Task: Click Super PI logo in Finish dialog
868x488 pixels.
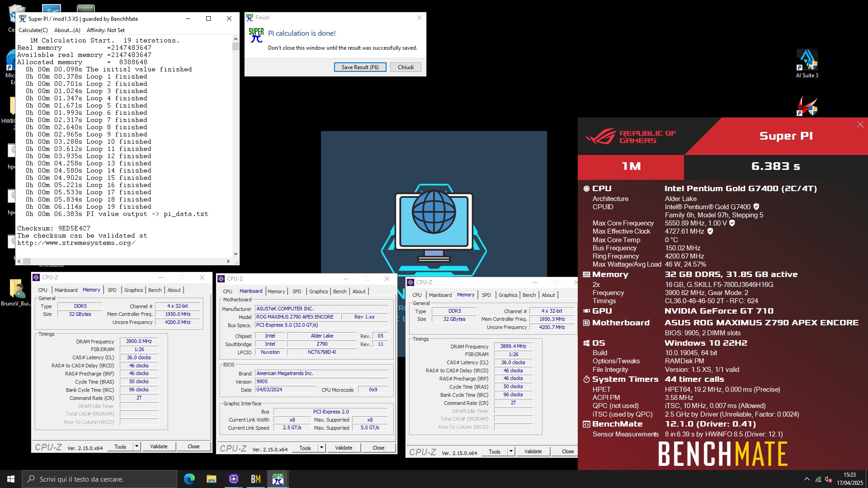Action: 256,35
